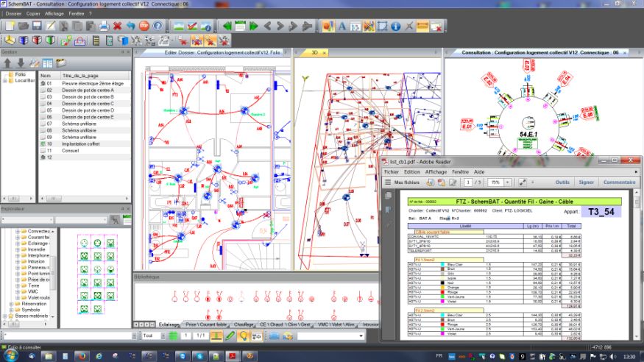Tick the checkbox for page 03
The width and height of the screenshot is (644, 362).
tap(43, 97)
